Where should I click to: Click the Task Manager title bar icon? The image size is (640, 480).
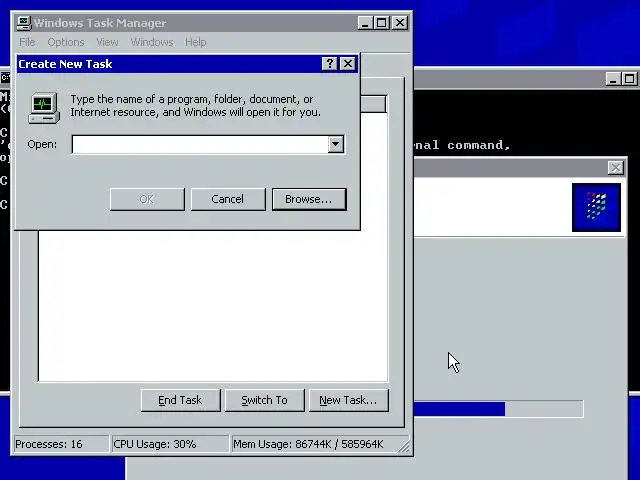[24, 23]
